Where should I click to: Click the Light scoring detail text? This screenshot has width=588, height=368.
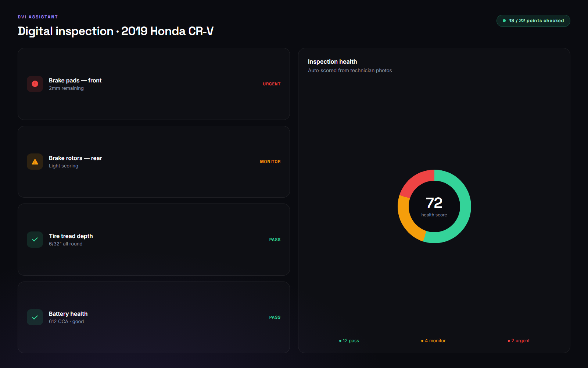pyautogui.click(x=64, y=166)
